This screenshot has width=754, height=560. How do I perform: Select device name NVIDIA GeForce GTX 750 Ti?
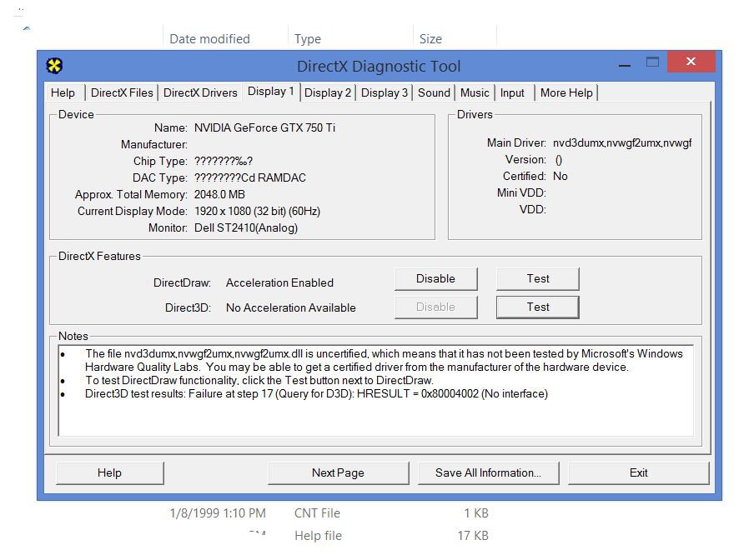coord(264,127)
